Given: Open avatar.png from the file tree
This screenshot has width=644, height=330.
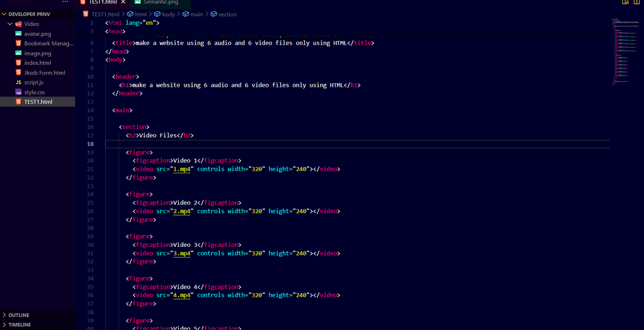Looking at the screenshot, I should point(38,34).
